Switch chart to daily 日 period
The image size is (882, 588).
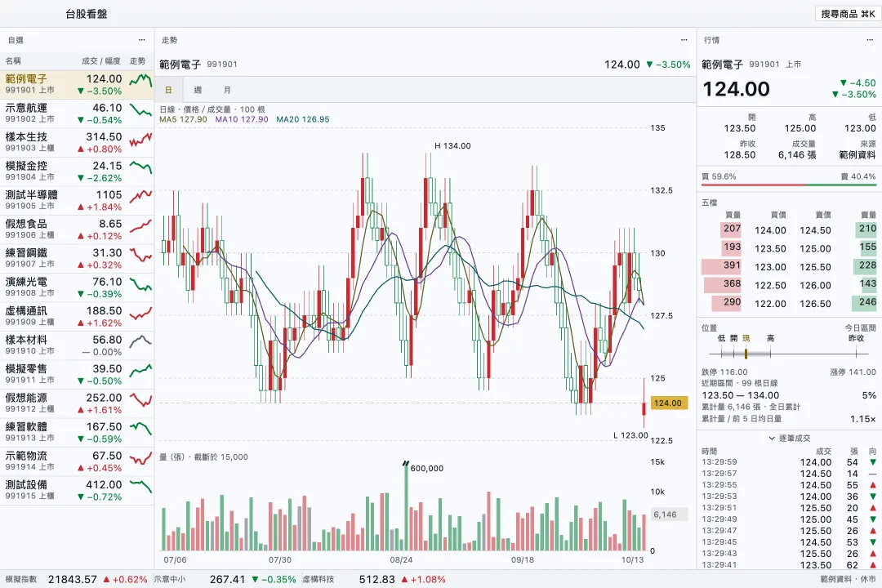(x=168, y=90)
